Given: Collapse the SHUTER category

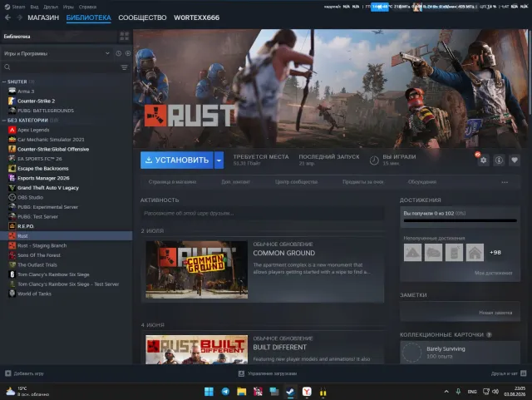Looking at the screenshot, I should click(4, 81).
